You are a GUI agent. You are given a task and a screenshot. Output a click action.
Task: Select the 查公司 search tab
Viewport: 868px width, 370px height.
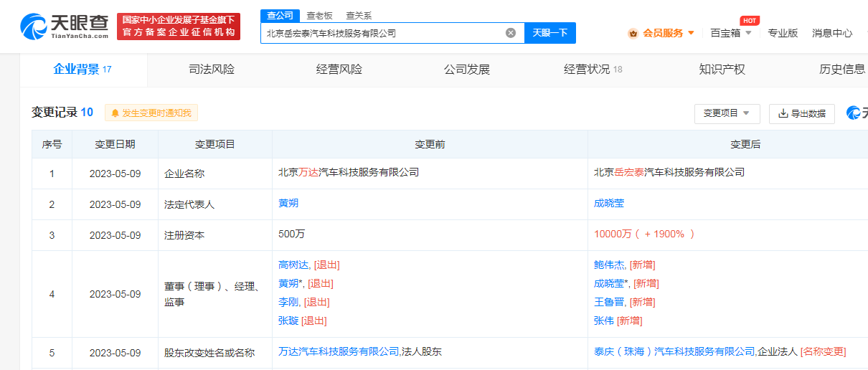coord(279,15)
